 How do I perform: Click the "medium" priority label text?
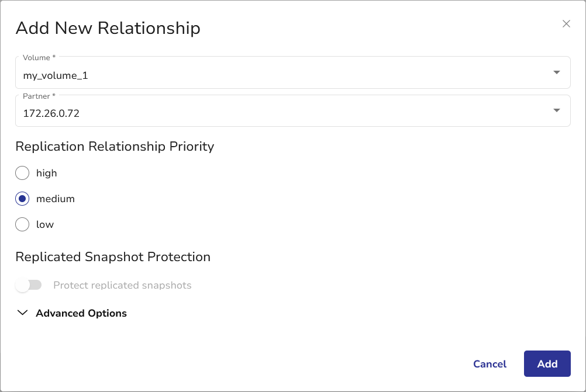(x=56, y=199)
